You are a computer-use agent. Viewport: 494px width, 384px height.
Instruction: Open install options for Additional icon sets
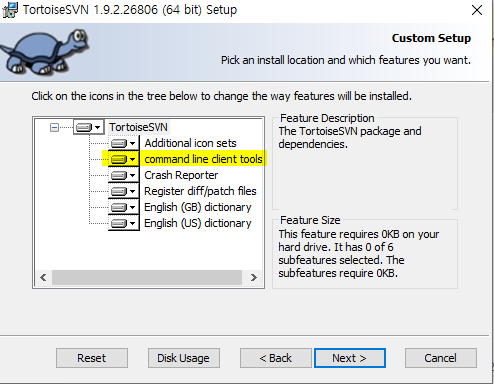[124, 143]
